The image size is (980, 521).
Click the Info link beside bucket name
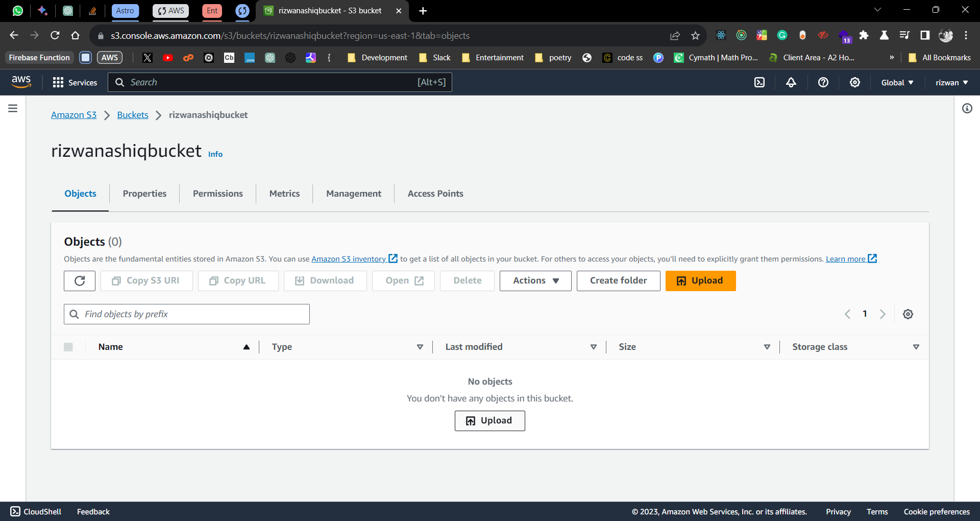215,154
